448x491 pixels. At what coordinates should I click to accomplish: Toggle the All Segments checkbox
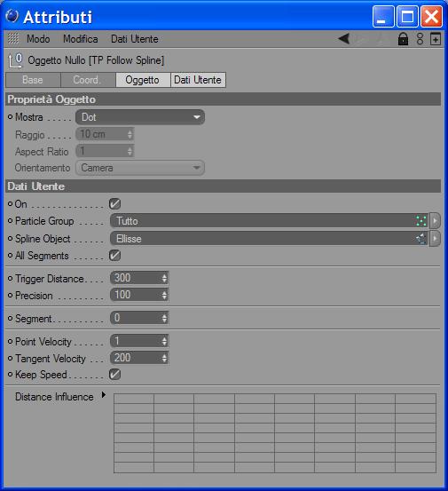(x=114, y=255)
